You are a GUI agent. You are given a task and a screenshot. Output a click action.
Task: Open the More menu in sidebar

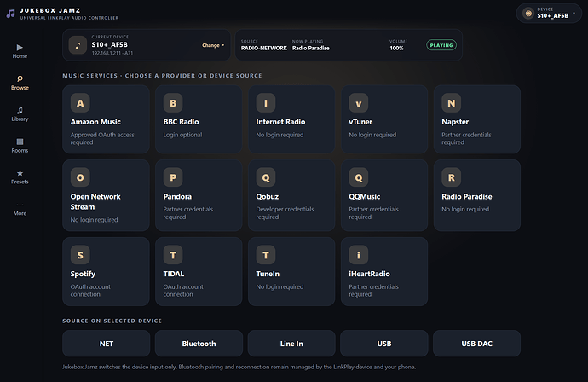click(20, 209)
